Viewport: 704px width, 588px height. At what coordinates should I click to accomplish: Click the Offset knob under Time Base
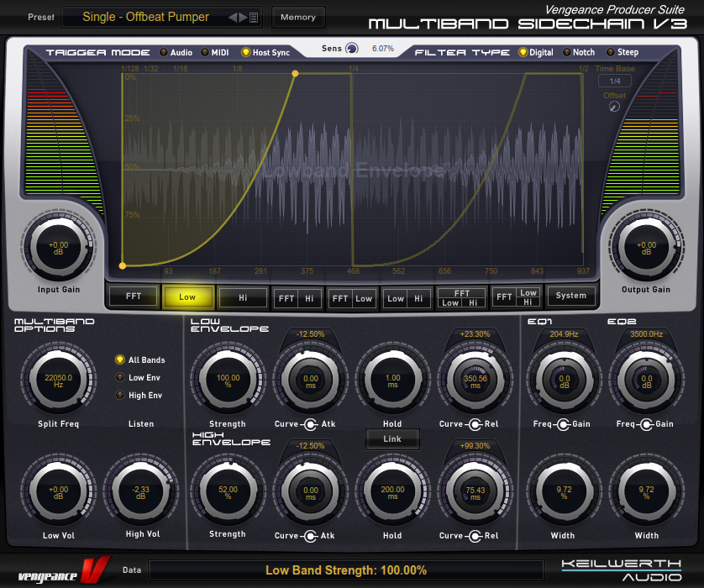[x=615, y=107]
